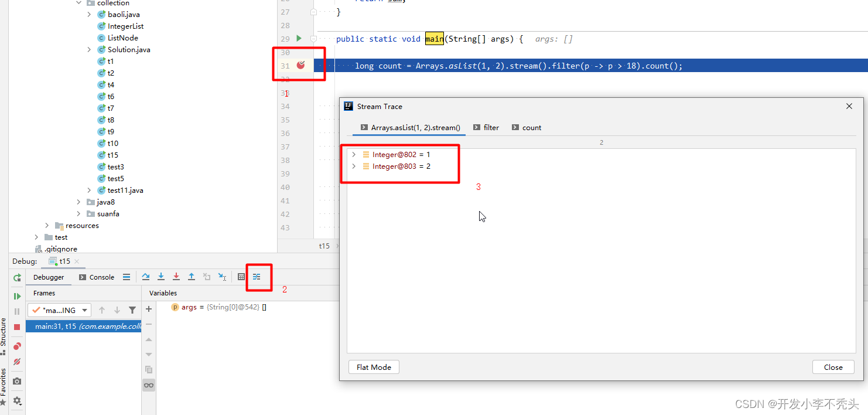
Task: Click the debugger settings gear icon
Action: click(x=16, y=401)
